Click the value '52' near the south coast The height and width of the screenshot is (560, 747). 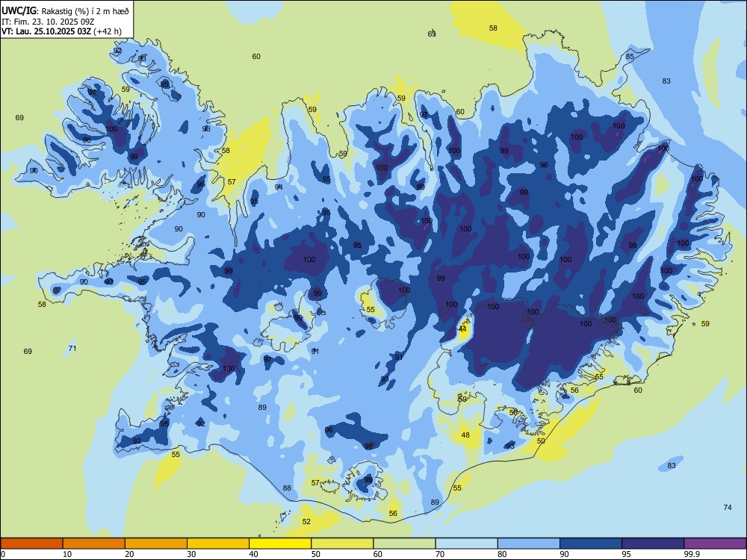click(306, 521)
